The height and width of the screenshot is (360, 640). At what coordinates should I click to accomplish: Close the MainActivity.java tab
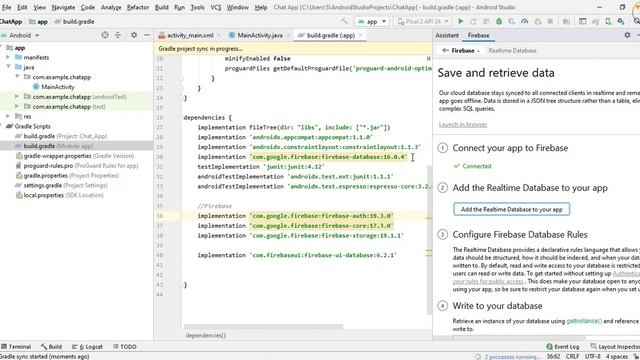point(288,36)
